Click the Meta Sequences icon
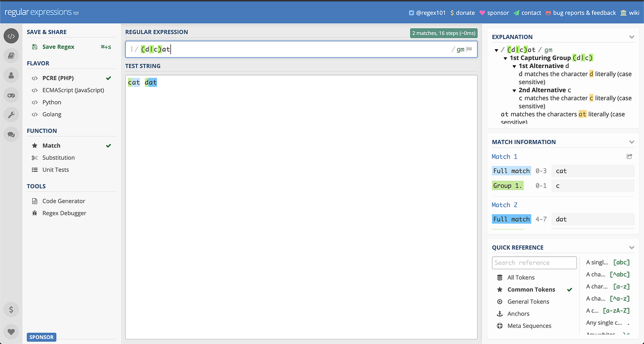644x344 pixels. pyautogui.click(x=500, y=326)
